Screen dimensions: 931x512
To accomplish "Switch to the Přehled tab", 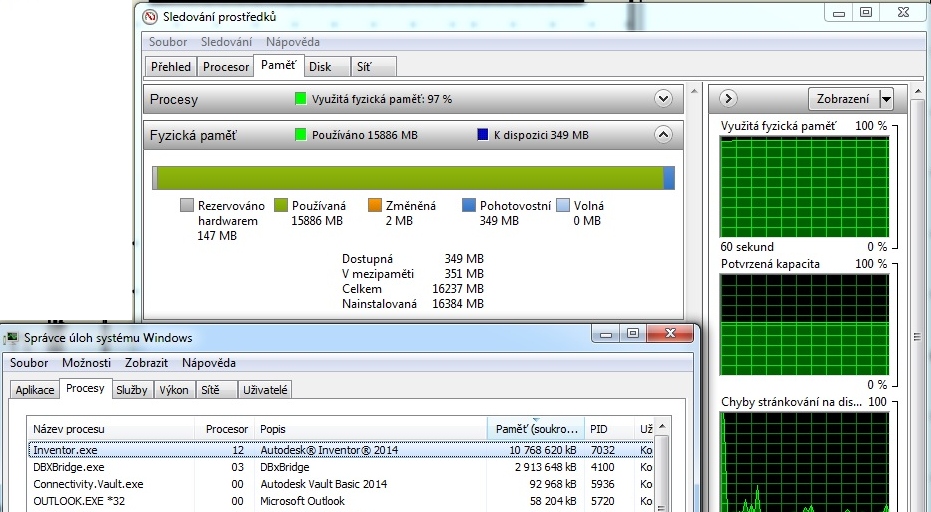I will click(171, 67).
